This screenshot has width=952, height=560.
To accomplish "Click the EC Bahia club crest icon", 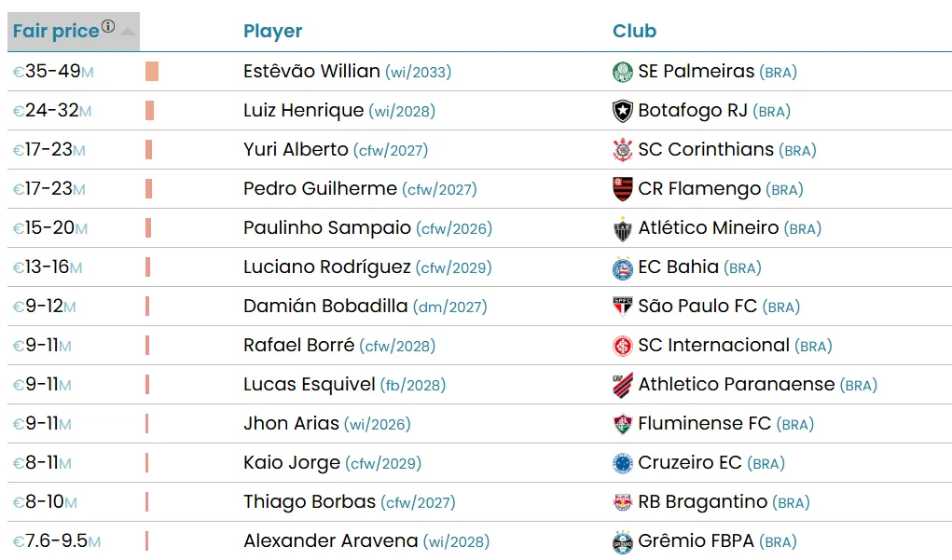I will pos(622,267).
